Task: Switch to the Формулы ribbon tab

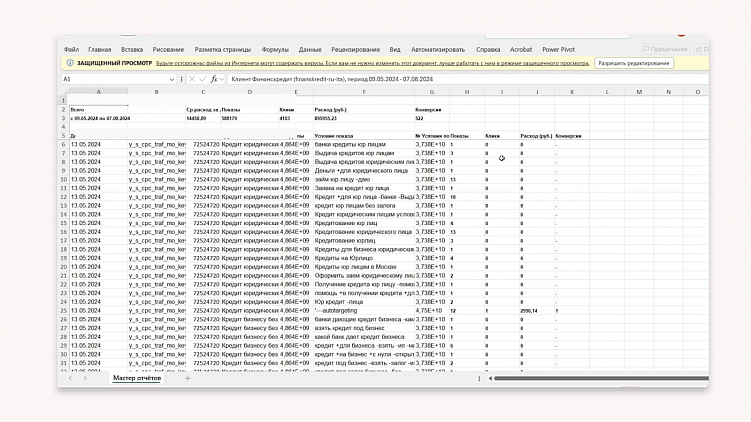Action: (x=275, y=49)
